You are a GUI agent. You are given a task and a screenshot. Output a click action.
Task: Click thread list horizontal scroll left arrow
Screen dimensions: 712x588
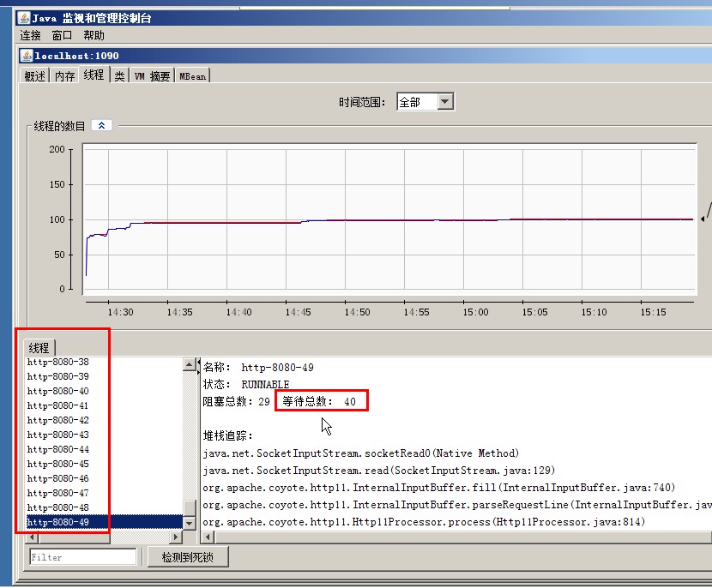point(32,537)
